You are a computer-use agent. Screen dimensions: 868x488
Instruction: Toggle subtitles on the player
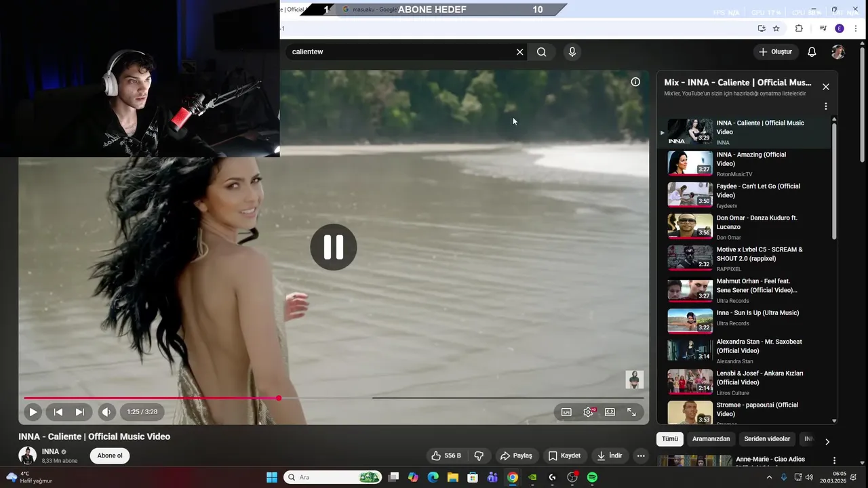566,411
